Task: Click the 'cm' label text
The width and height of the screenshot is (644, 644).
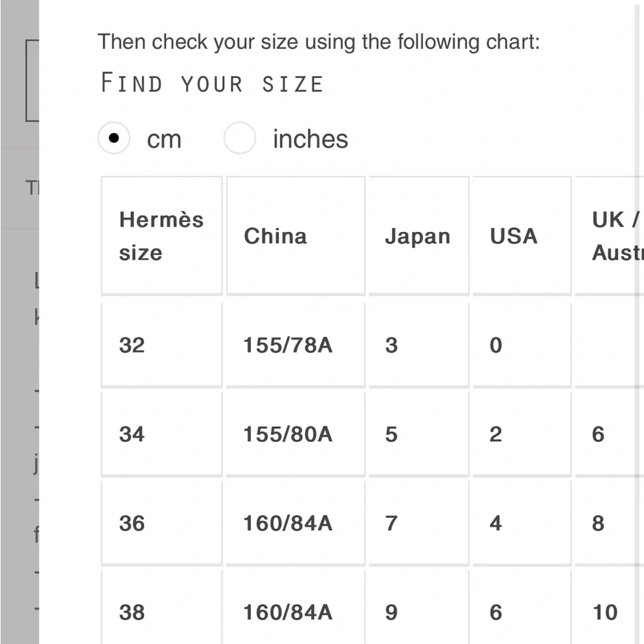Action: pyautogui.click(x=164, y=140)
